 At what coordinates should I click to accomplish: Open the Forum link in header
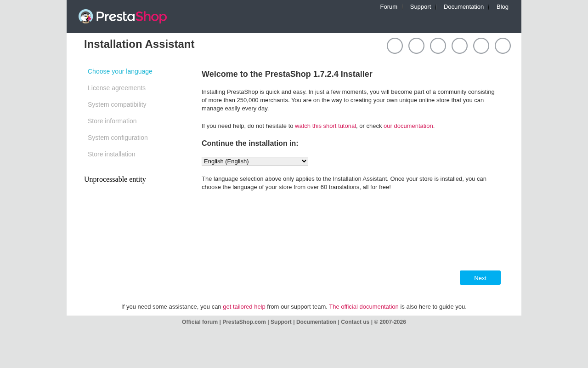[389, 7]
